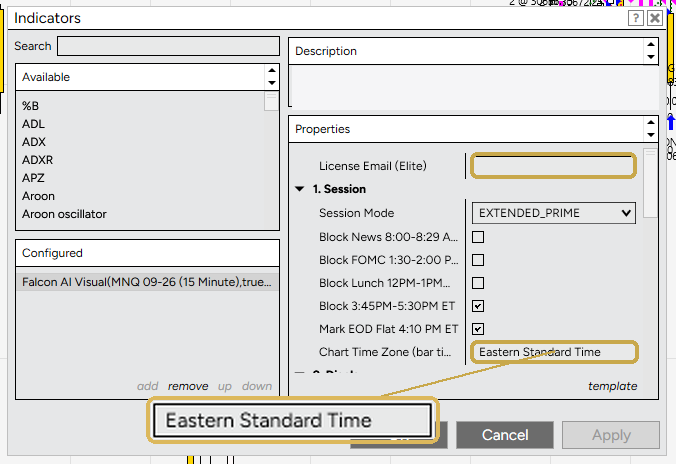This screenshot has height=464, width=676.
Task: Click the Cancel button
Action: coord(505,435)
